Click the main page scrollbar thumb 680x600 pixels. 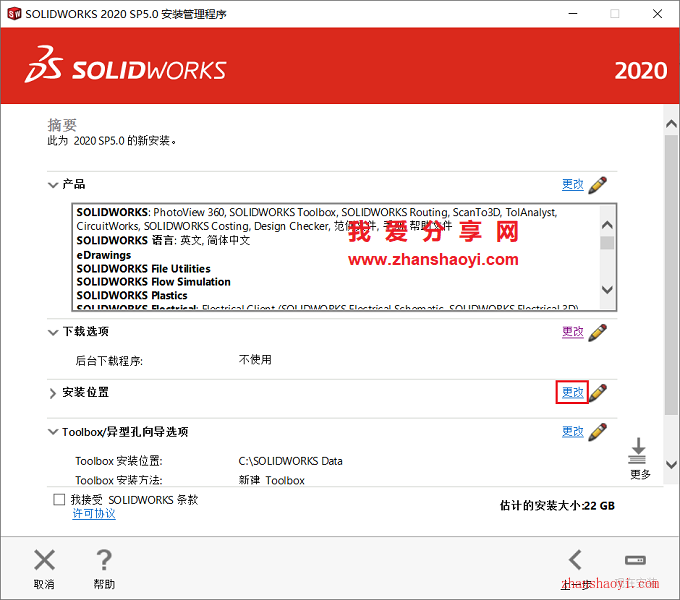click(x=671, y=275)
